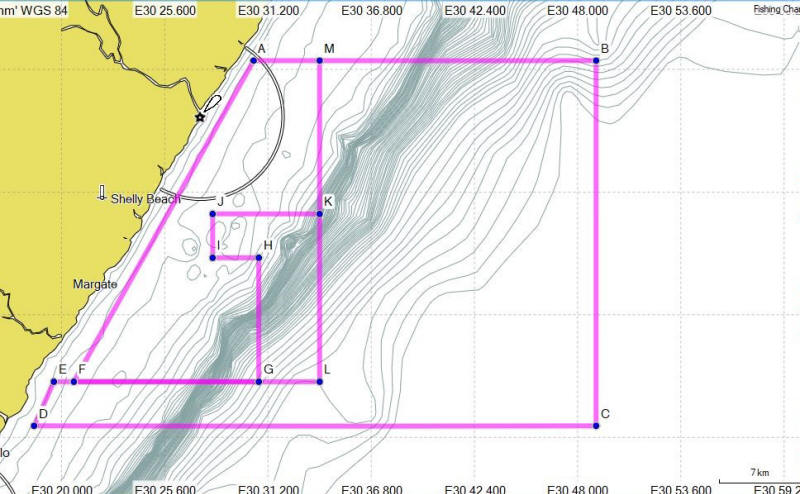The height and width of the screenshot is (494, 800).
Task: Select the pin marker left of Shelly Beach
Action: [101, 192]
